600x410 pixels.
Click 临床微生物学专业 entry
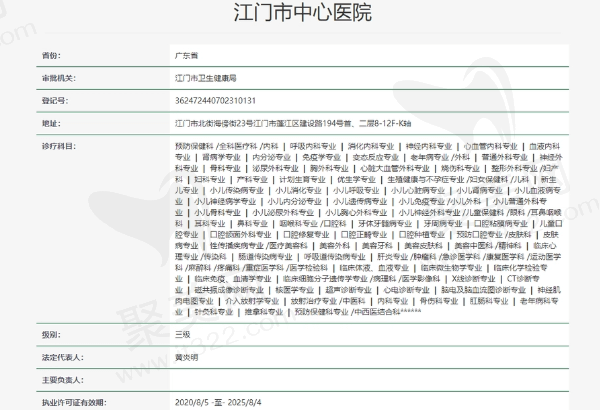coord(451,268)
